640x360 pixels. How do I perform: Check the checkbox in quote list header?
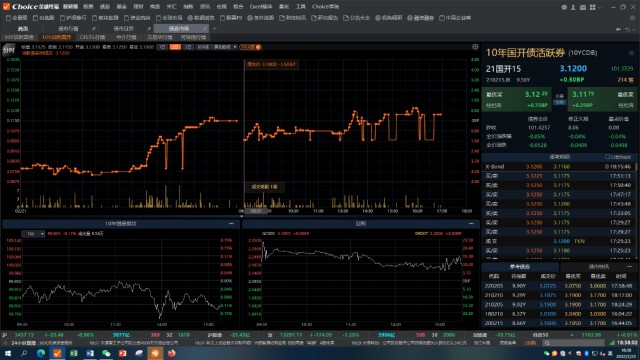607,157
